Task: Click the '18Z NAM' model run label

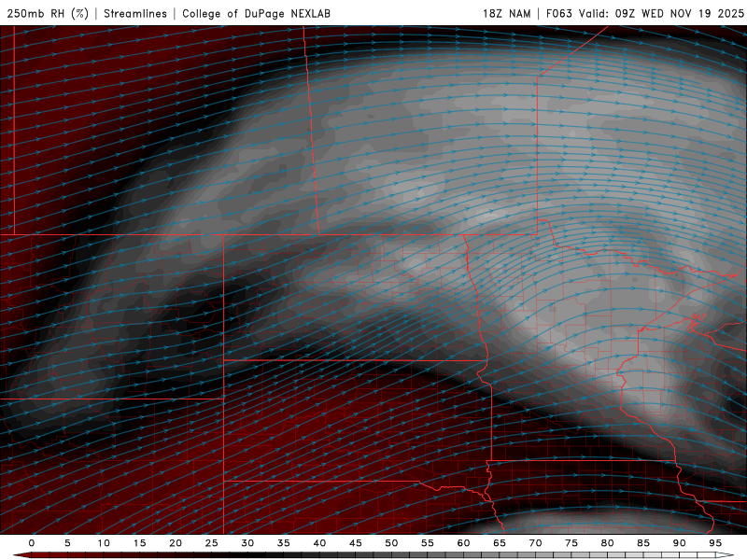Action: click(506, 13)
